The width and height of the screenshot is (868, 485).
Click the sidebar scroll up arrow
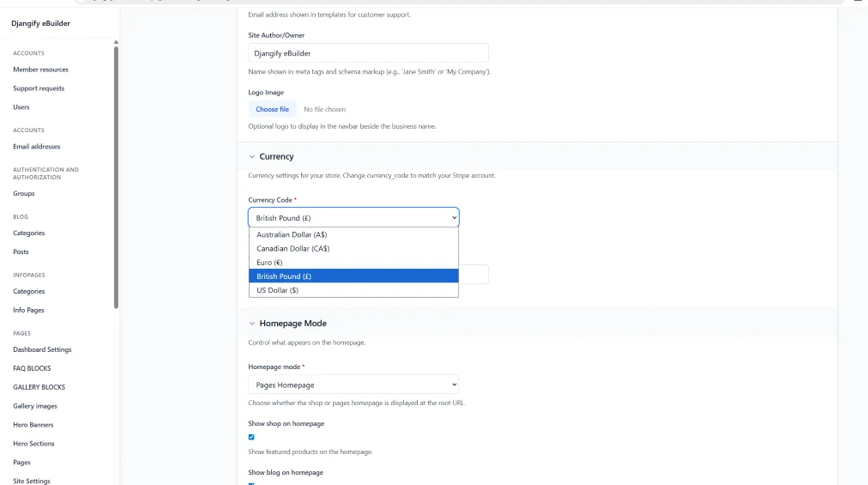(x=116, y=42)
